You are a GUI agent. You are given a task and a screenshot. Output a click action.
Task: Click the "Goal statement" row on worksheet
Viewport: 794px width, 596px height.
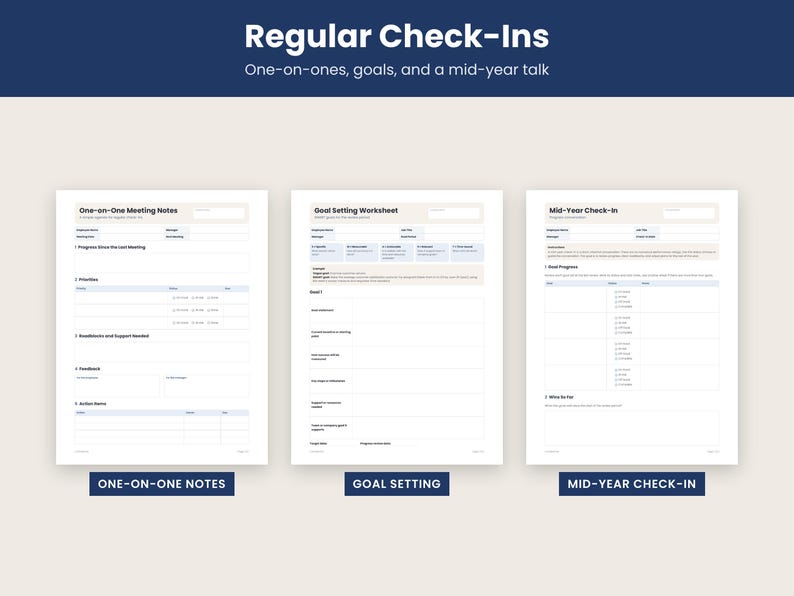(x=396, y=310)
